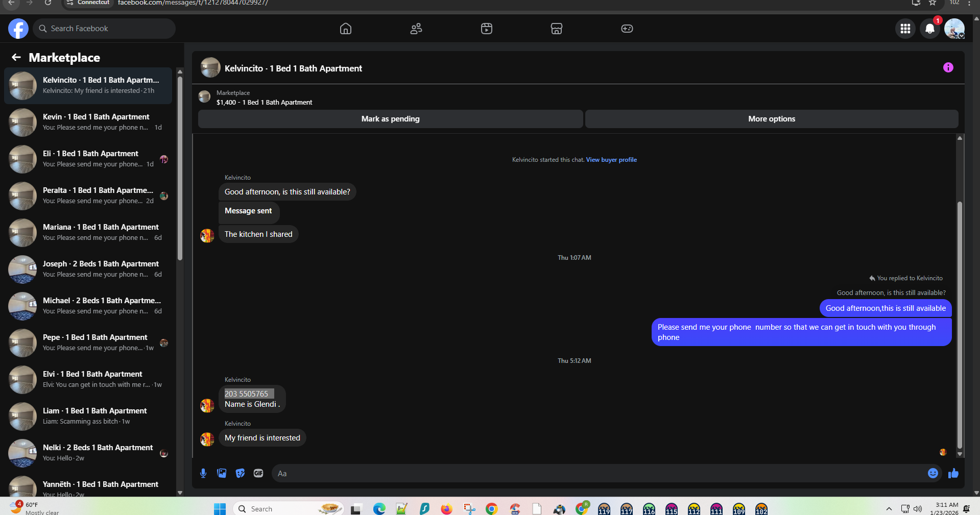
Task: Open conversation info panel icon
Action: 948,67
